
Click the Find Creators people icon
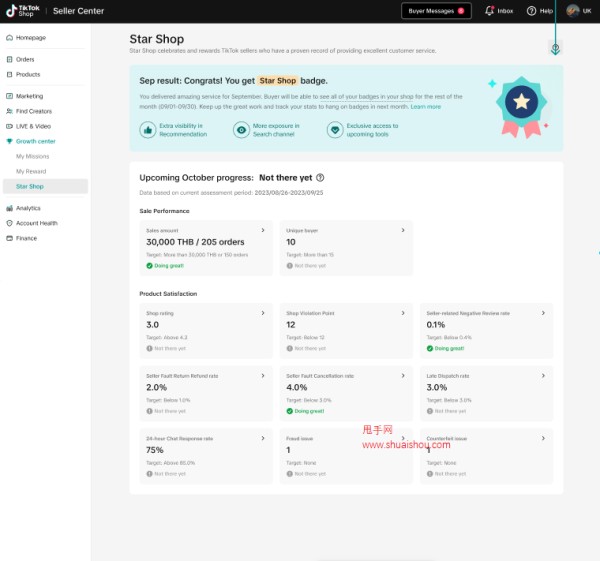click(10, 111)
